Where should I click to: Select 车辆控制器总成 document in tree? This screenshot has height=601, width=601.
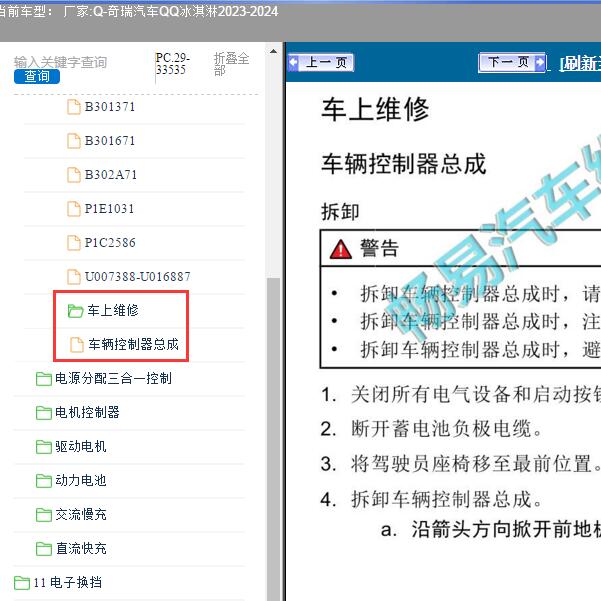pyautogui.click(x=133, y=344)
